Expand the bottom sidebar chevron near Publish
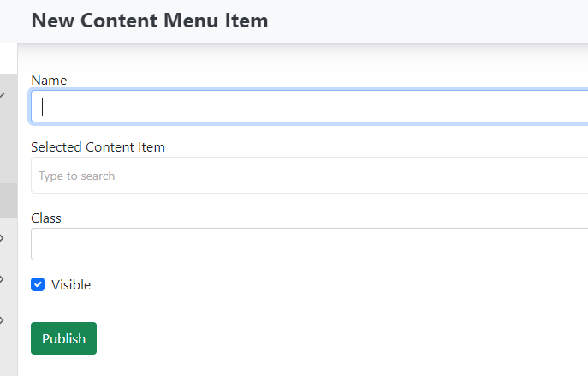The image size is (588, 376). [3, 319]
